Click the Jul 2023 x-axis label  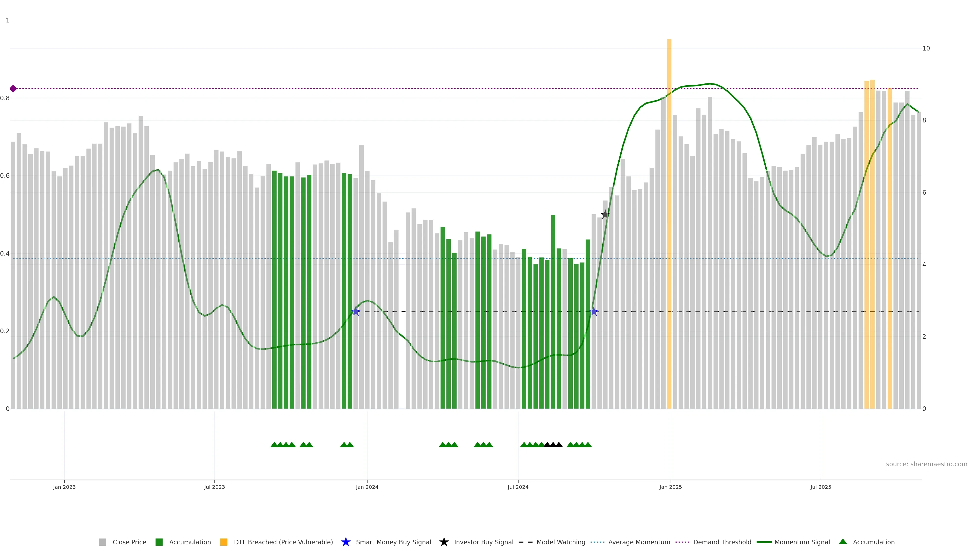[214, 487]
